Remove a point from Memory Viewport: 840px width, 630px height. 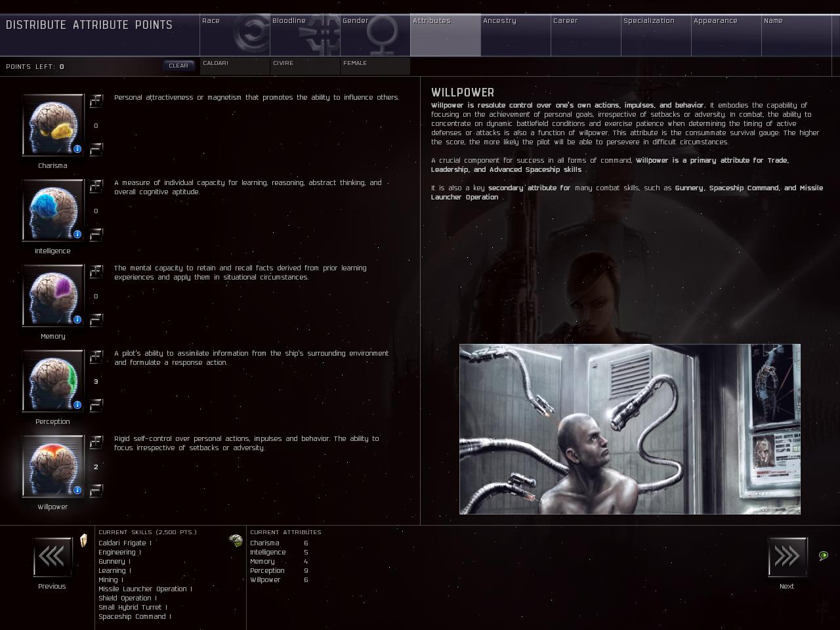coord(96,320)
